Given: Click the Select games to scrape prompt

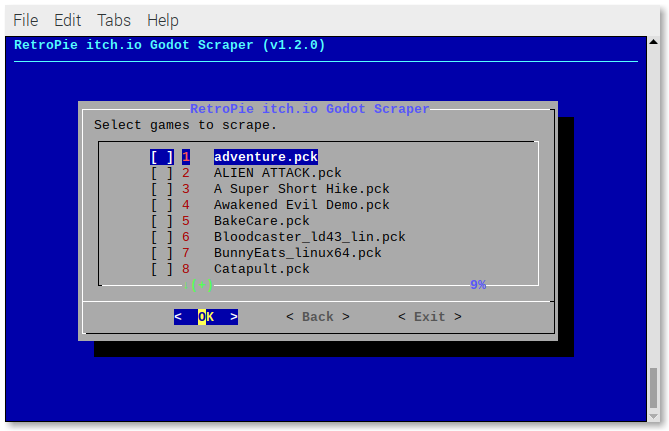Looking at the screenshot, I should pyautogui.click(x=185, y=125).
